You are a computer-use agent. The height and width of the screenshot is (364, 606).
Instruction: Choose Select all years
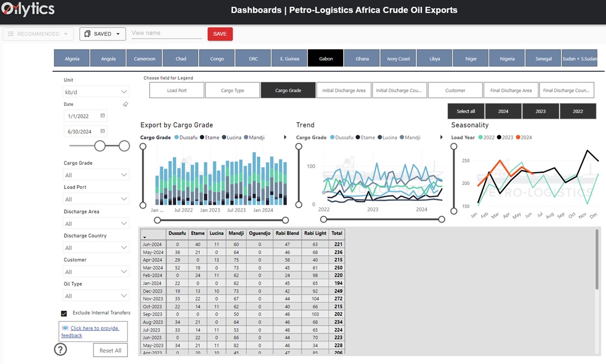tap(466, 111)
